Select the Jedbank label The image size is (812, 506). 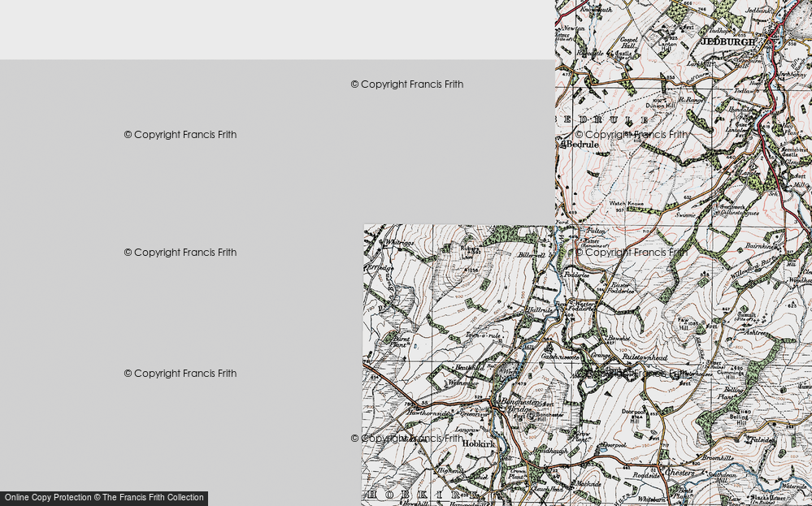pos(758,10)
